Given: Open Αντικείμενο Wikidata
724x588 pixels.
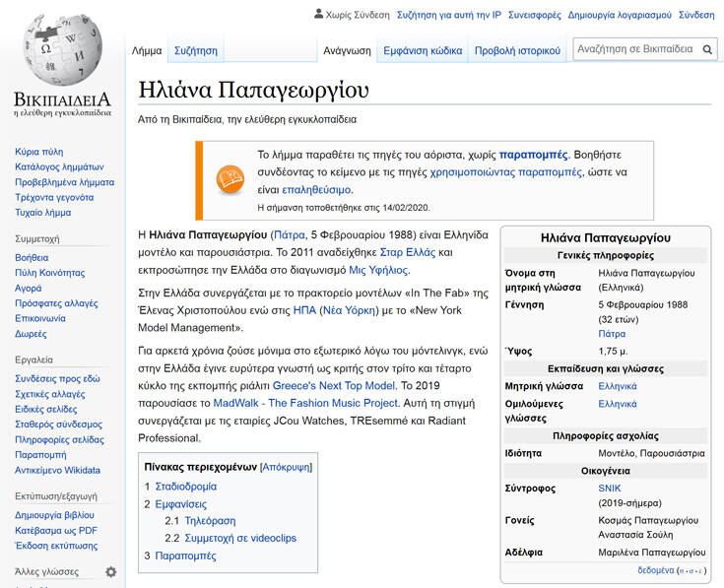Looking at the screenshot, I should [57, 471].
